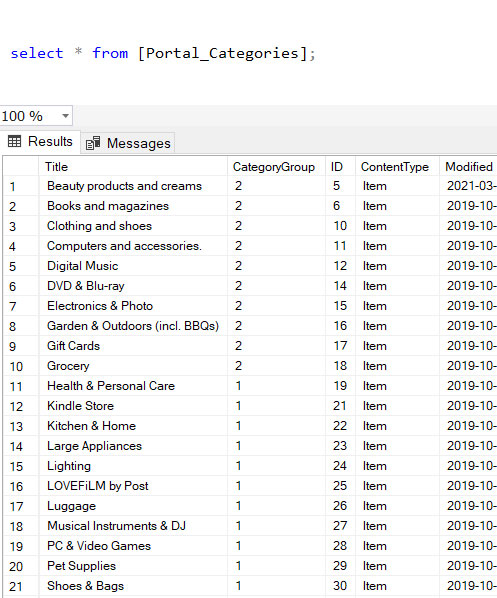The width and height of the screenshot is (497, 598).
Task: Click the 'from' keyword in query
Action: [110, 53]
